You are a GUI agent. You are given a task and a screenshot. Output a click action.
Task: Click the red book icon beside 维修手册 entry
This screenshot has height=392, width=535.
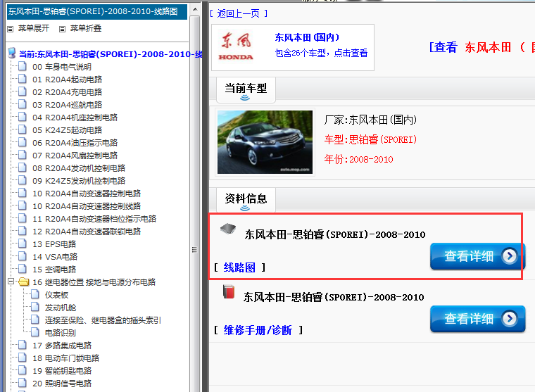229,291
